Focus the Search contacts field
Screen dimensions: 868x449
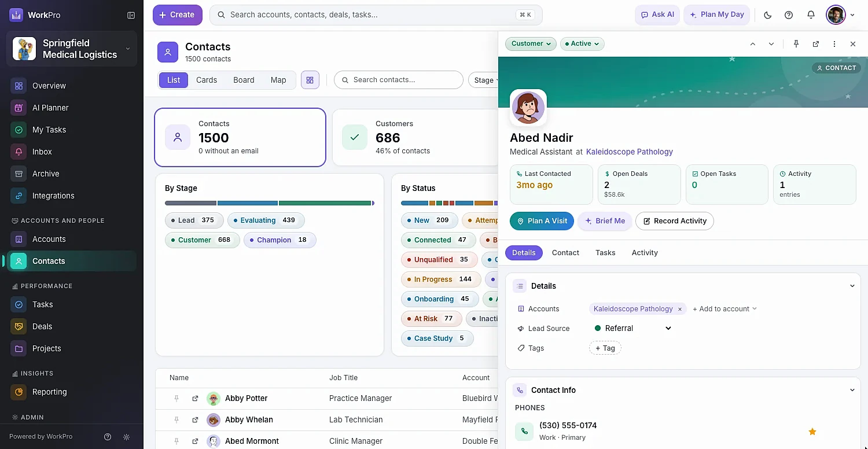(x=399, y=80)
